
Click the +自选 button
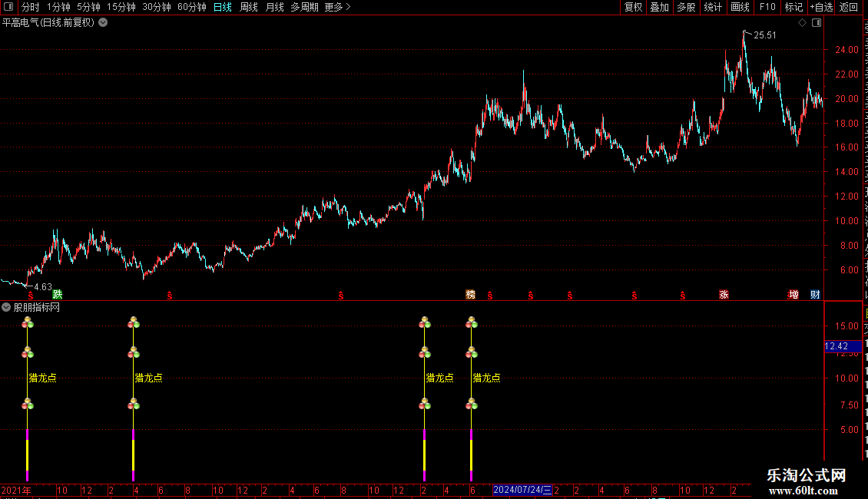[x=821, y=7]
